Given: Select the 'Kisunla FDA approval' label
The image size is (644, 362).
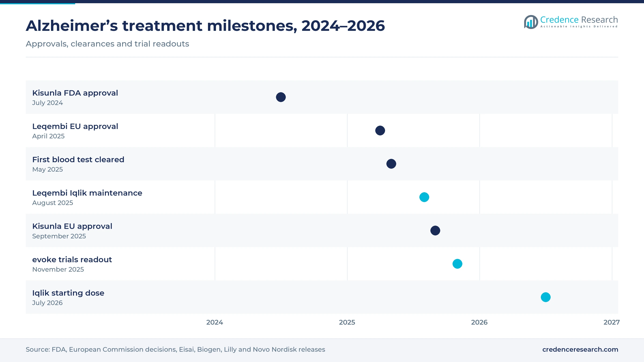Looking at the screenshot, I should [x=75, y=93].
